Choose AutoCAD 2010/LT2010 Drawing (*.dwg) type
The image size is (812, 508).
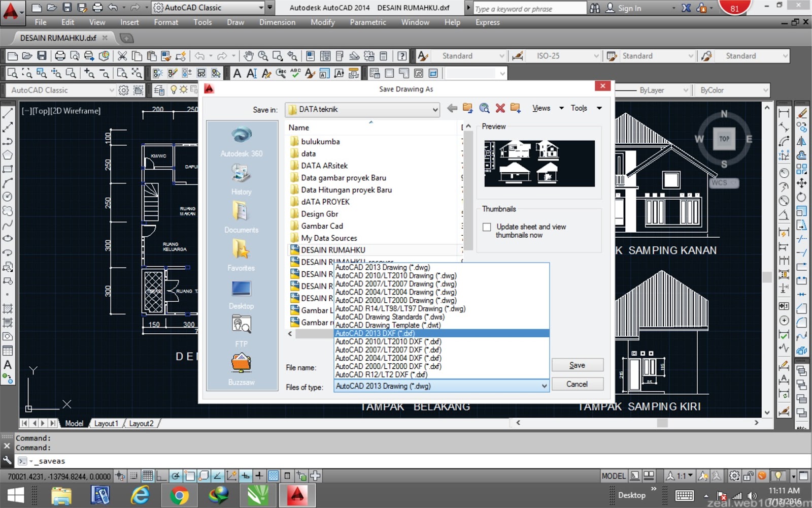pyautogui.click(x=442, y=276)
